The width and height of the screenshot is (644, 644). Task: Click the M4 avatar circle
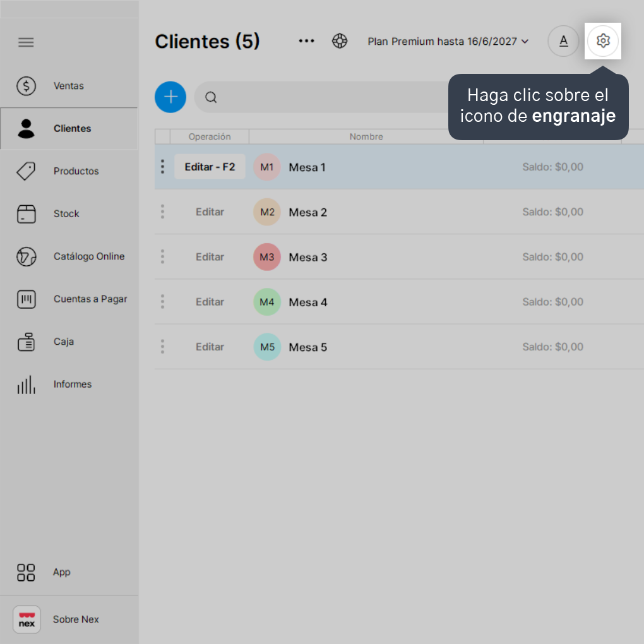point(267,302)
